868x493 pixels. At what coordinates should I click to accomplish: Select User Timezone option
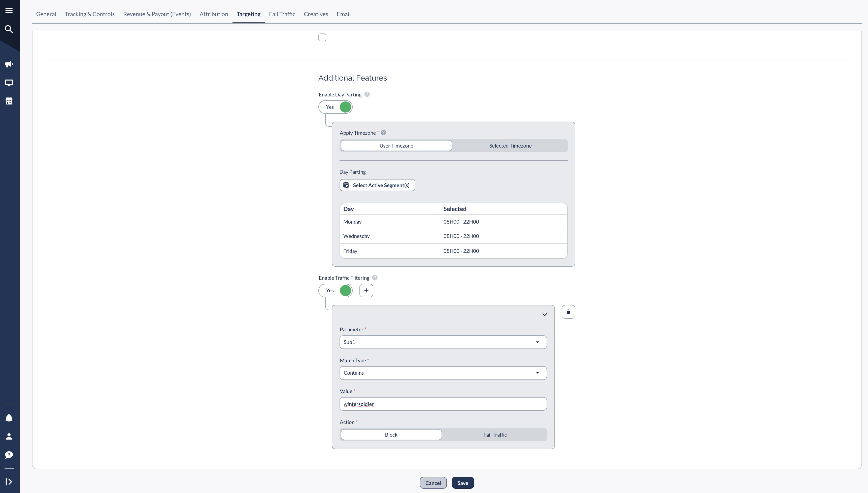[x=396, y=146]
